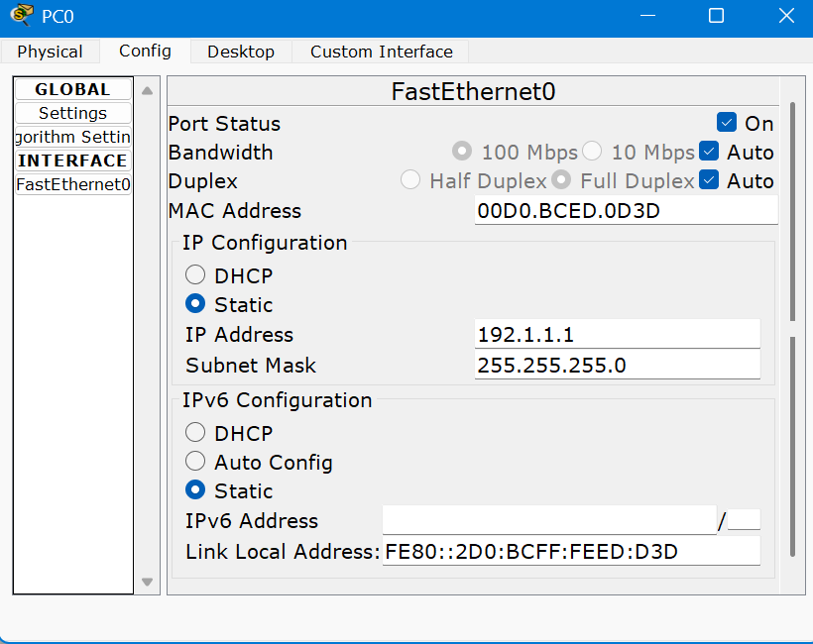The height and width of the screenshot is (644, 813).
Task: Select Static under IP Configuration
Action: coord(195,304)
